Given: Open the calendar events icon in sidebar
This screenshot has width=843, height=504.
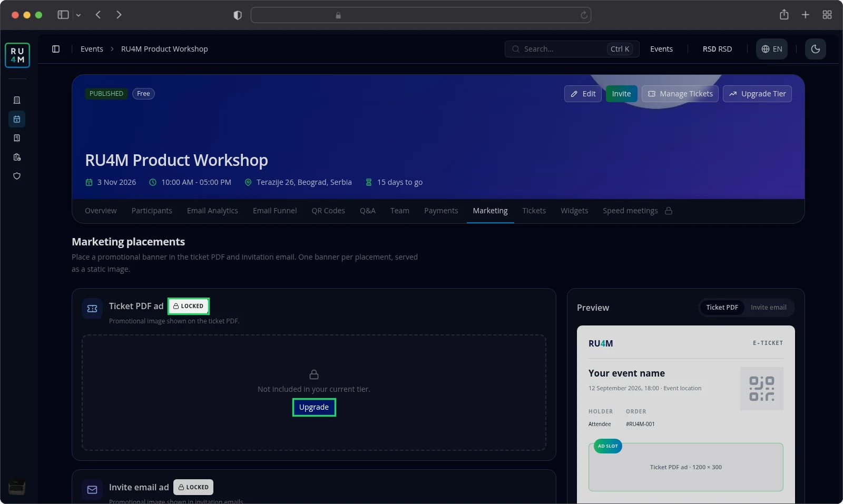Looking at the screenshot, I should (17, 119).
